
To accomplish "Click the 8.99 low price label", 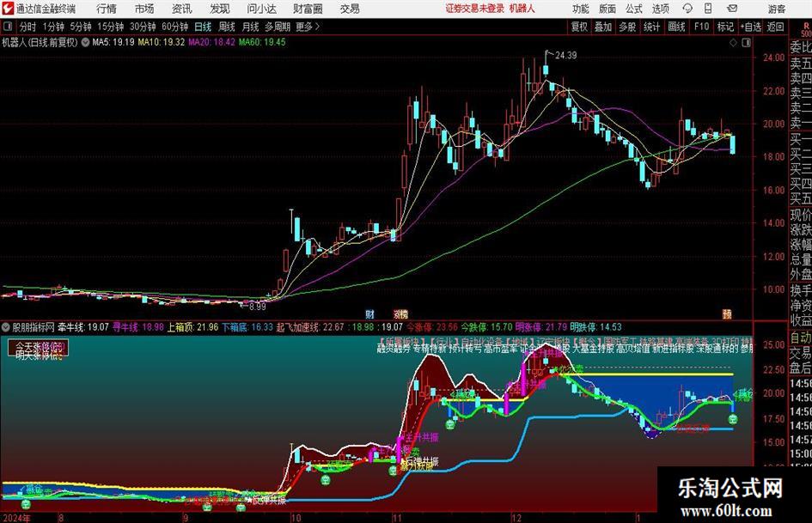I will click(258, 306).
